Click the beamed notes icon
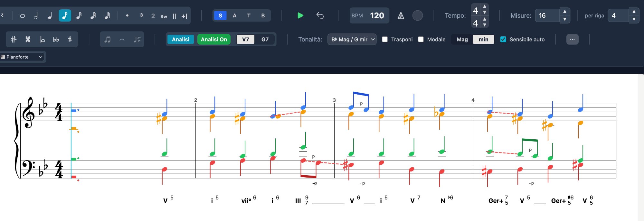The height and width of the screenshot is (221, 644). tap(108, 39)
